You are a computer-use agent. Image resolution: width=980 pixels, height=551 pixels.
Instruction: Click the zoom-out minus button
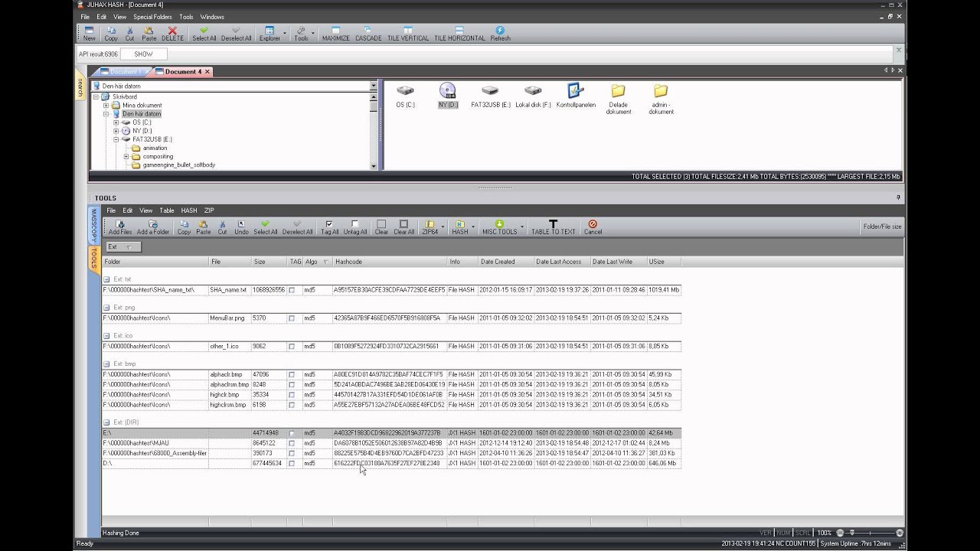click(840, 533)
